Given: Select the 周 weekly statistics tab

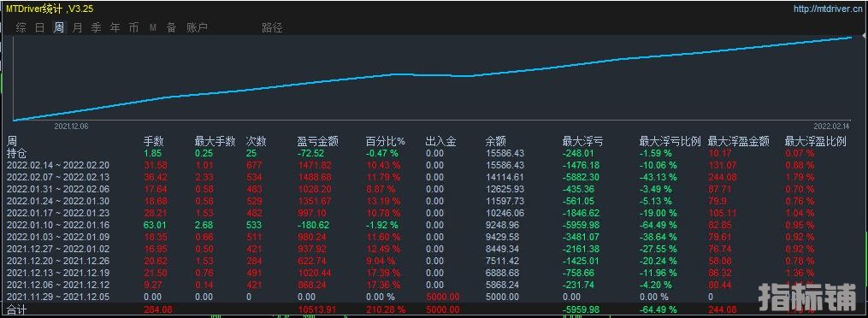Looking at the screenshot, I should point(59,27).
